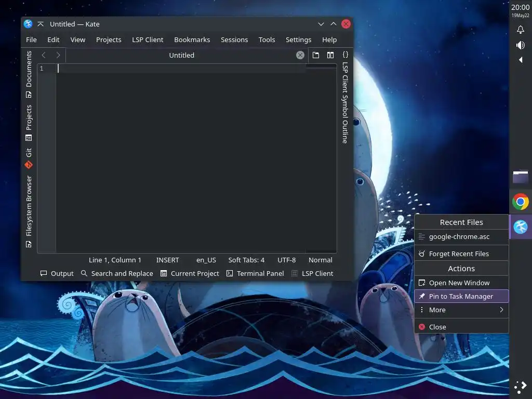Open the Edit menu
Viewport: 532px width, 399px height.
pos(54,39)
